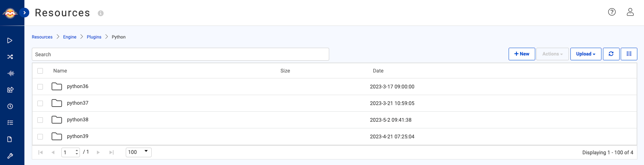Open the clock icon in the sidebar
Image resolution: width=644 pixels, height=165 pixels.
point(10,106)
